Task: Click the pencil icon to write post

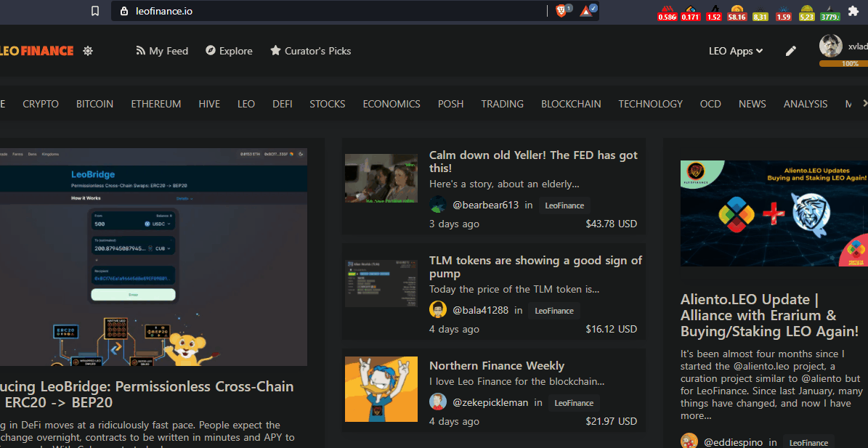Action: coord(791,51)
